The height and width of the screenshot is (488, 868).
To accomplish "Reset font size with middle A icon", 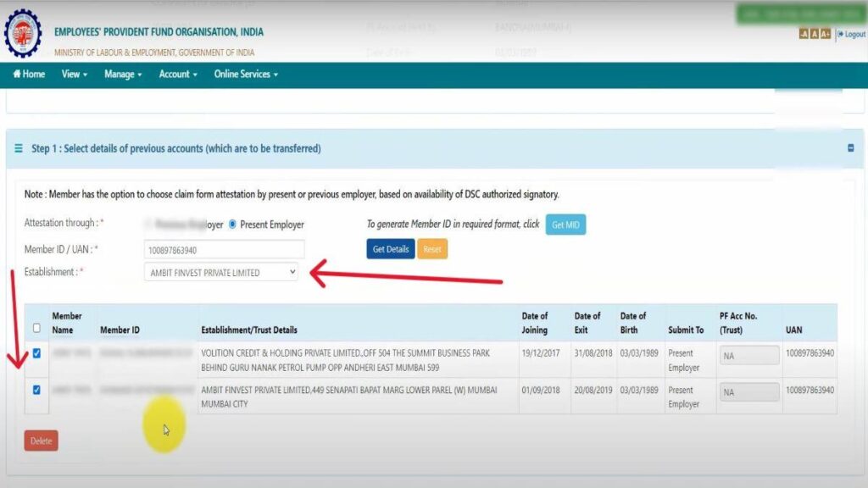I will click(x=815, y=34).
